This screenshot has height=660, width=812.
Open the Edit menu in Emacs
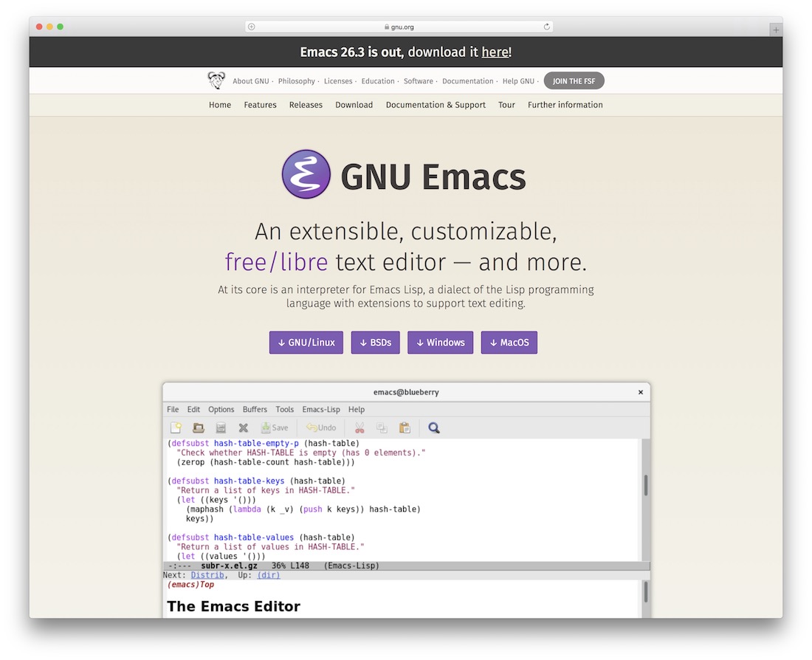click(x=193, y=409)
